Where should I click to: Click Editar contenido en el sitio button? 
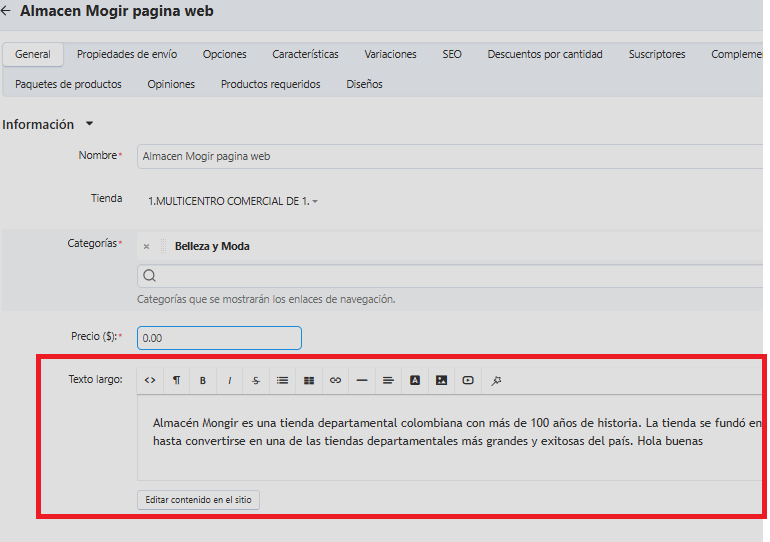[x=198, y=500]
